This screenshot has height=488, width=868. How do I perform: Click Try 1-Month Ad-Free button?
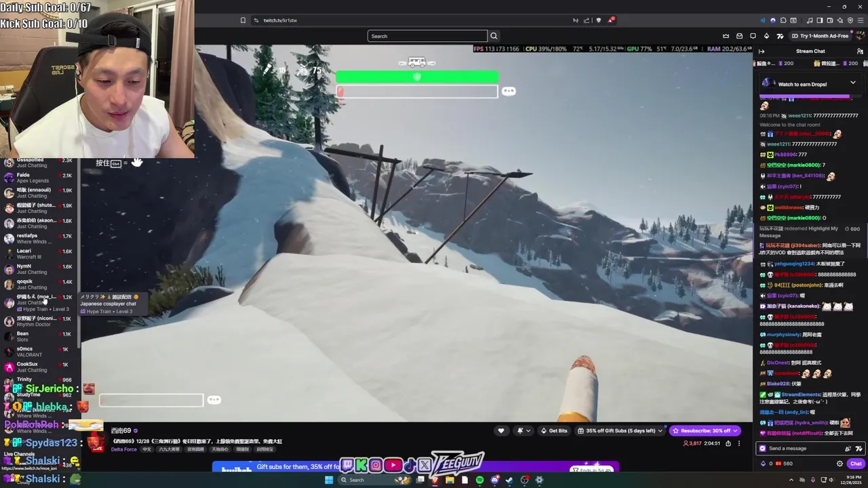(820, 36)
